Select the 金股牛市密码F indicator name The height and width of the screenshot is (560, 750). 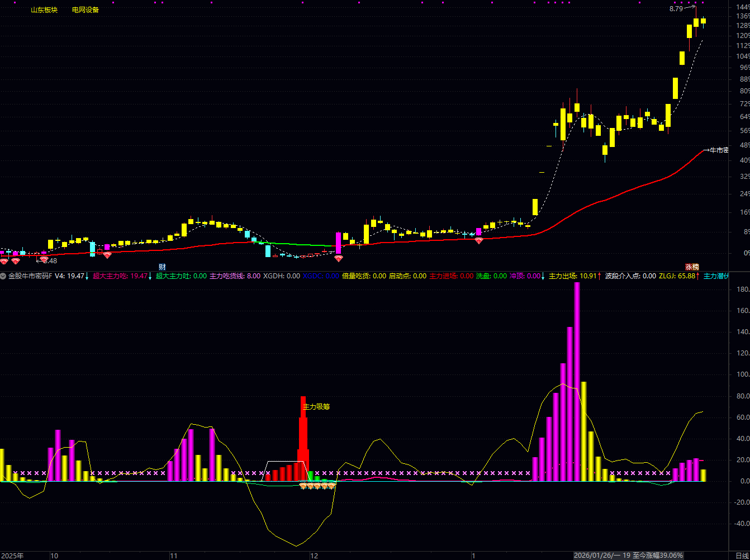coord(30,276)
